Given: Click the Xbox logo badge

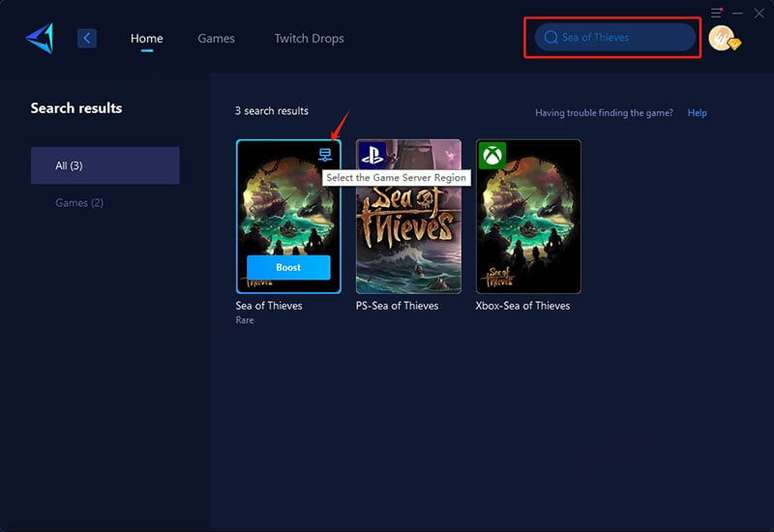Looking at the screenshot, I should [x=492, y=156].
